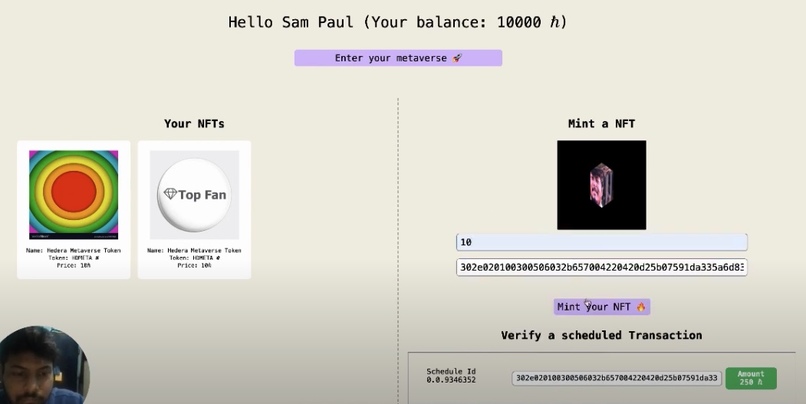Click the Mint a NFT preview image

pos(601,185)
